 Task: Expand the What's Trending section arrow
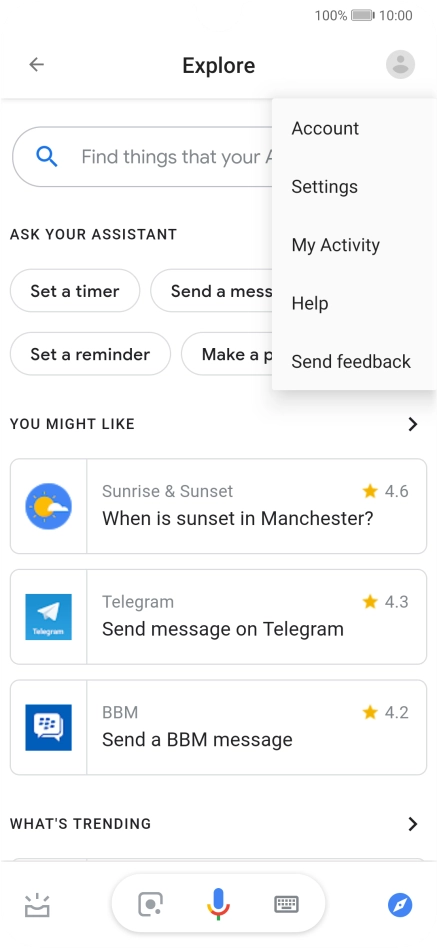(413, 823)
